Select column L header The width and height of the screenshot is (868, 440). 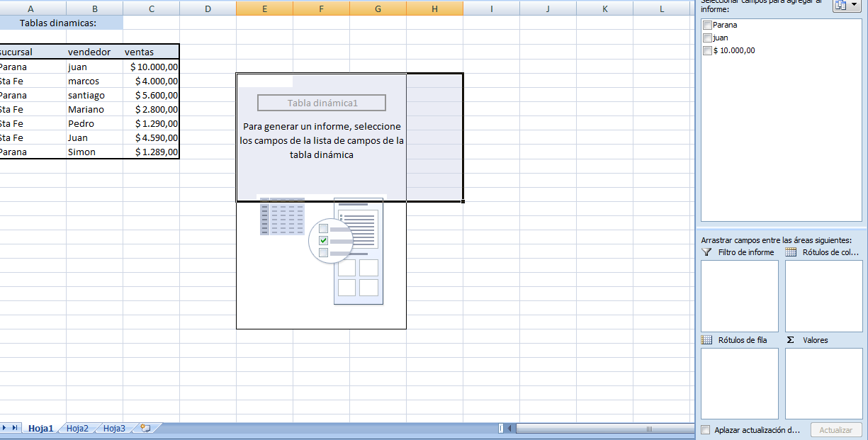click(661, 9)
